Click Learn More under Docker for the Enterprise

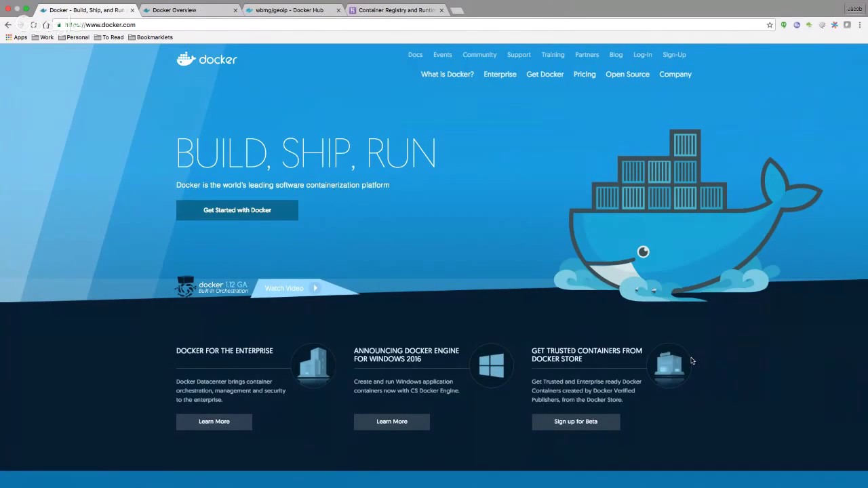[214, 422]
